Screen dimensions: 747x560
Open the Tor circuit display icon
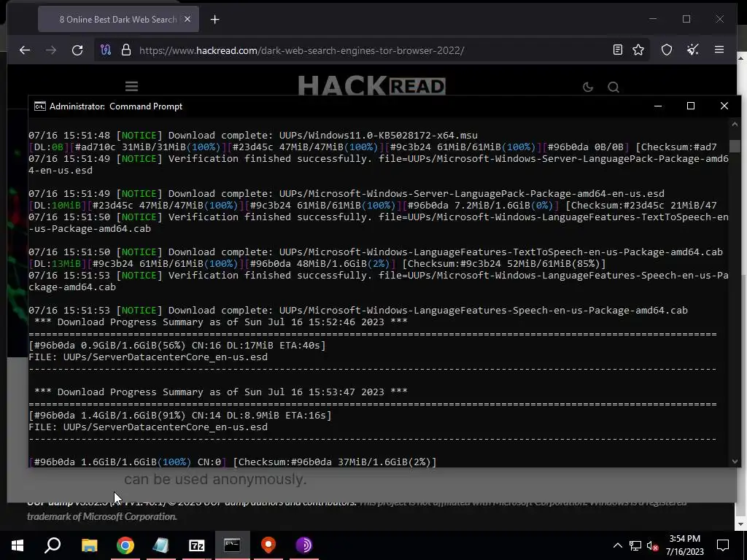106,50
